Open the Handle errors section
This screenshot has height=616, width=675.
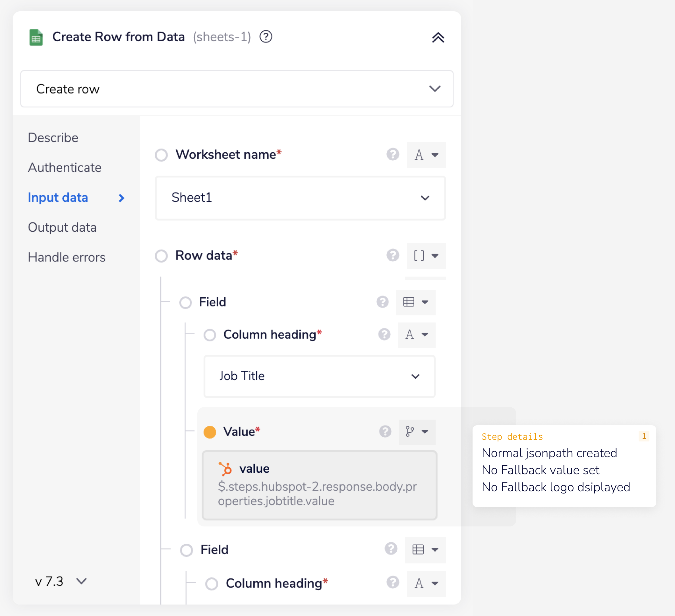[x=67, y=257]
